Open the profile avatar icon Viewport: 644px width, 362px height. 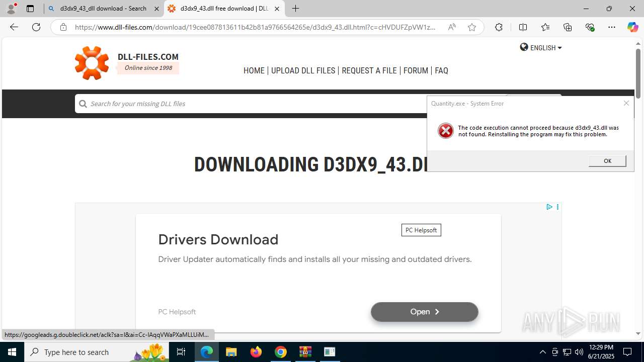11,9
